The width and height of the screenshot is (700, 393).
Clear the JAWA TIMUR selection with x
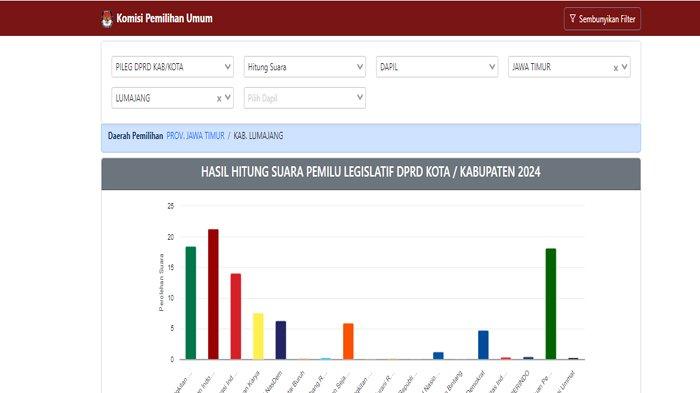click(616, 68)
